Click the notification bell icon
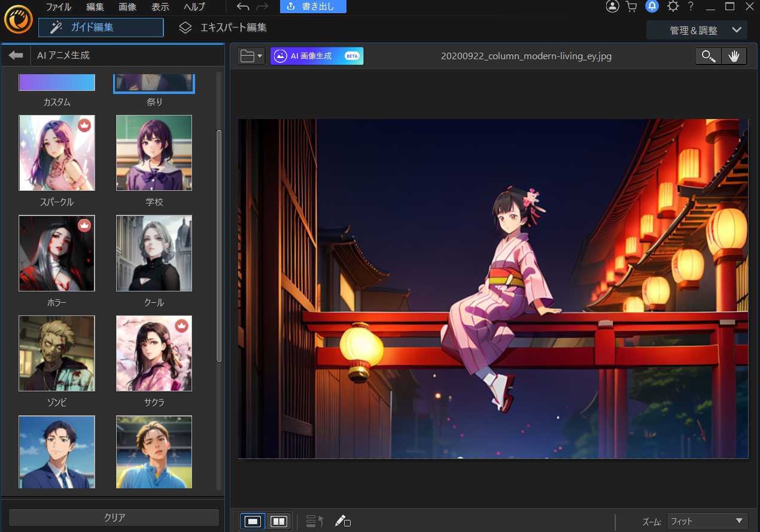The height and width of the screenshot is (532, 760). 652,7
